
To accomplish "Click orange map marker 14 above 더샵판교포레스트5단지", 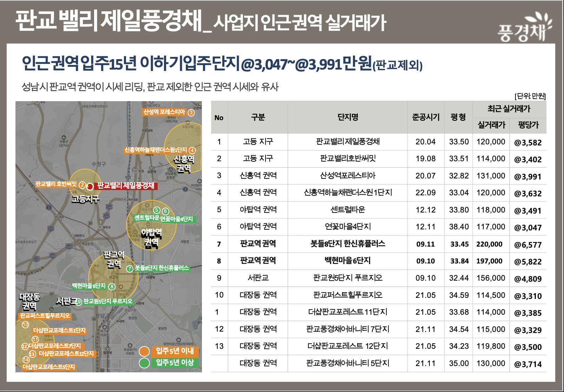I will [x=26, y=360].
